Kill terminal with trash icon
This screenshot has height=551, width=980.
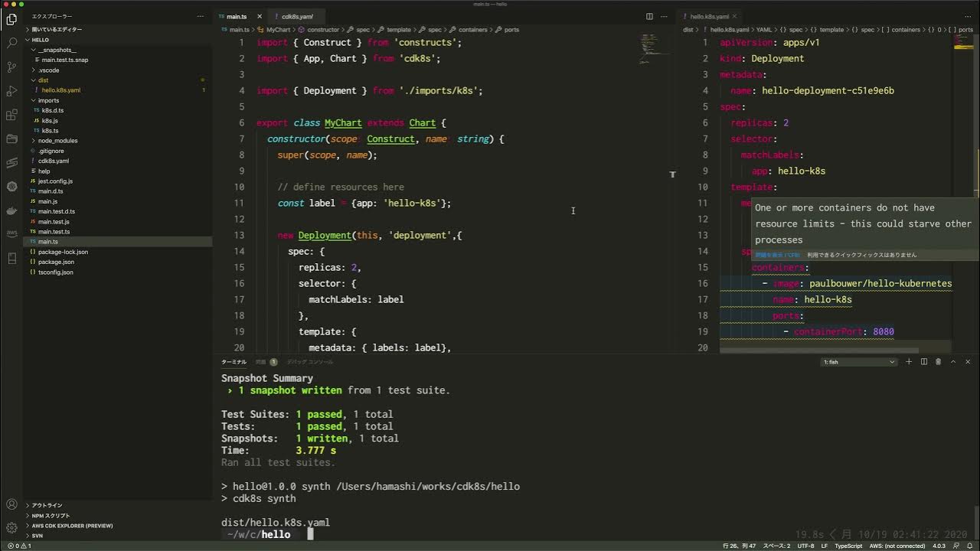[939, 362]
